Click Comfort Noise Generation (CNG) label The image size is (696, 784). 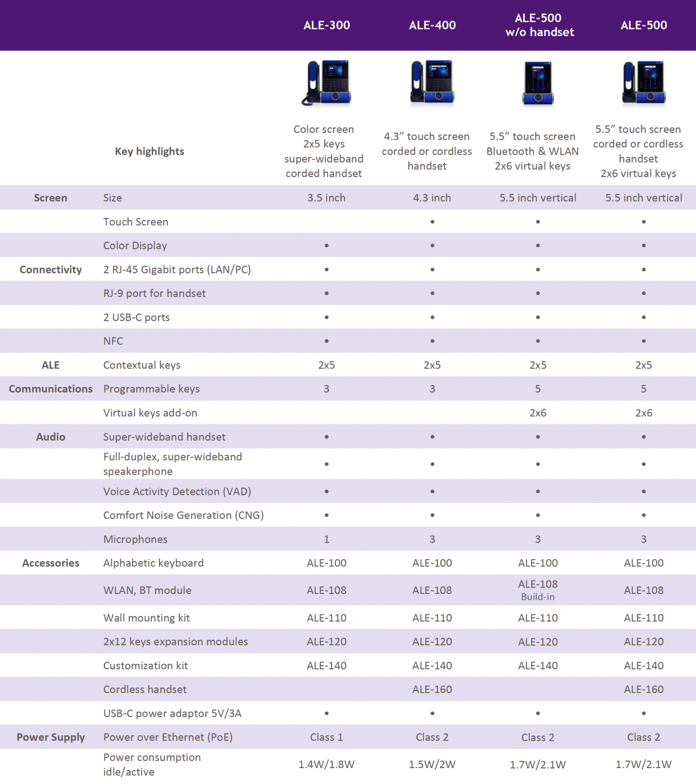[x=183, y=515]
